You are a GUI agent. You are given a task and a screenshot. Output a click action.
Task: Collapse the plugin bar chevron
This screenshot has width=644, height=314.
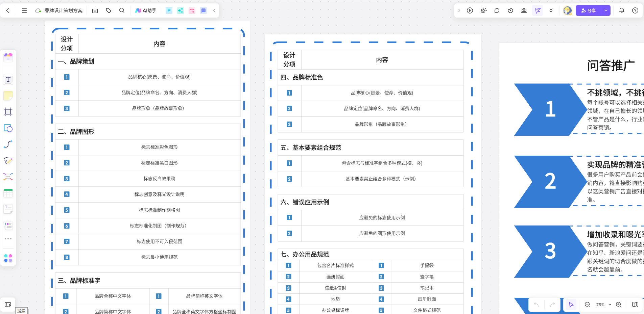pyautogui.click(x=214, y=10)
